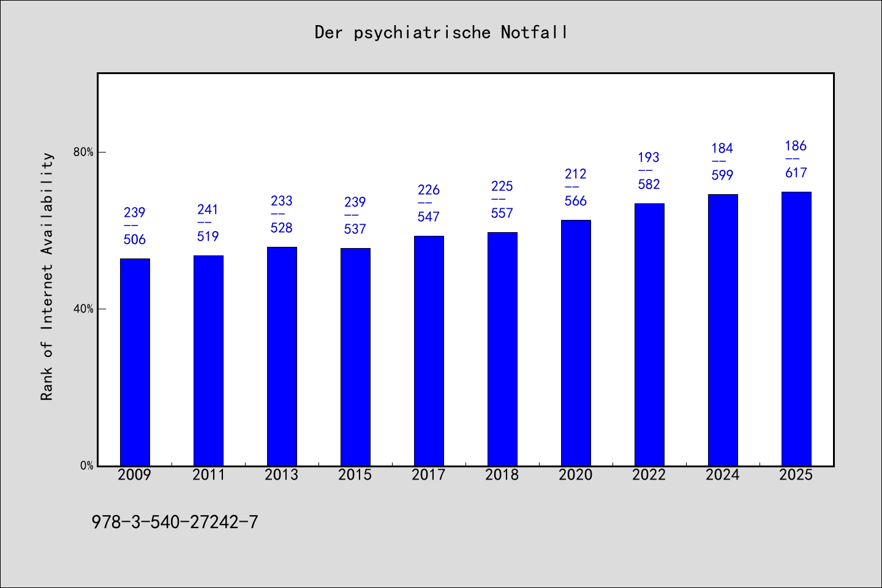The width and height of the screenshot is (882, 588).
Task: Click the value 239 above the 2009 bar
Action: (135, 213)
